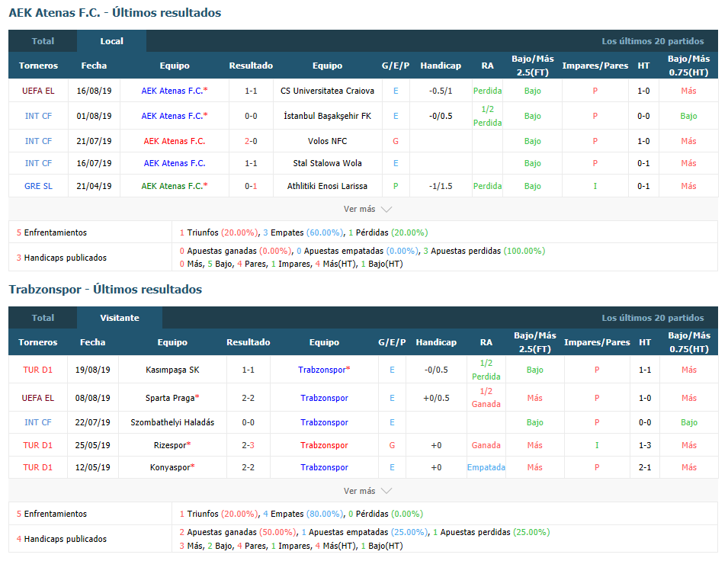The height and width of the screenshot is (561, 728).
Task: Click AEK Atenas F.C. in the Volos NFC row
Action: click(x=175, y=141)
